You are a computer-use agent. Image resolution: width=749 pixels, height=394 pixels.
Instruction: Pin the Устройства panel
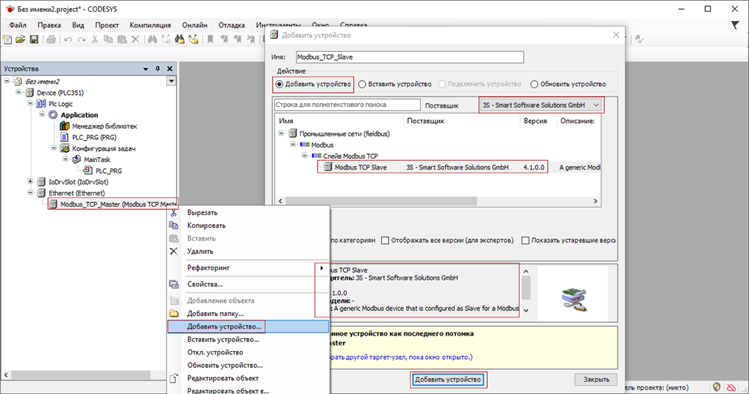(158, 69)
